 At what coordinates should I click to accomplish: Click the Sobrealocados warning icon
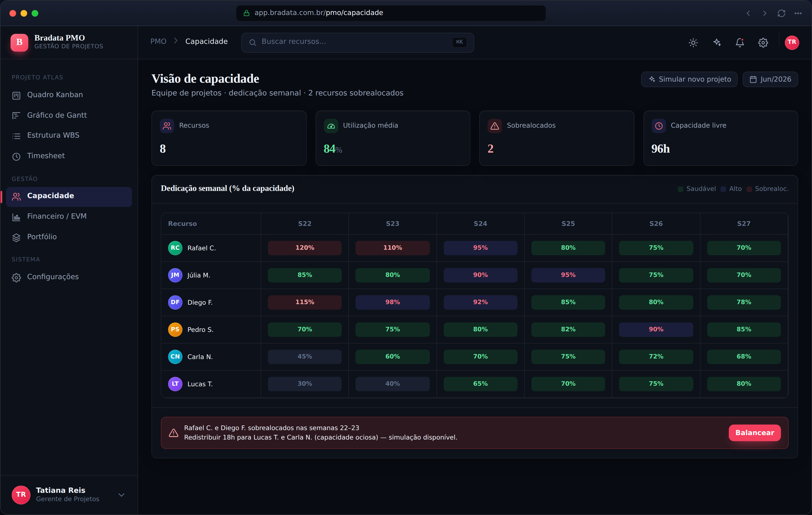pyautogui.click(x=495, y=126)
